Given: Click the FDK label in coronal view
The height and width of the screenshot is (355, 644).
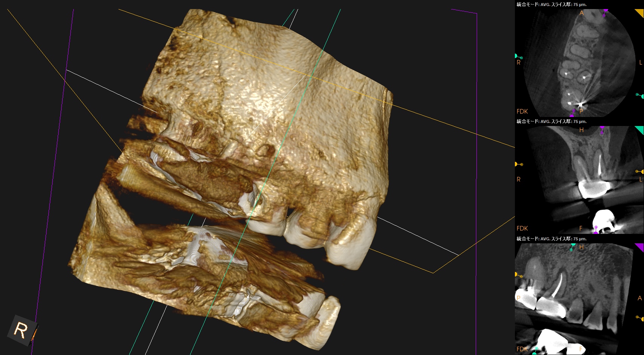Looking at the screenshot, I should coord(522,228).
